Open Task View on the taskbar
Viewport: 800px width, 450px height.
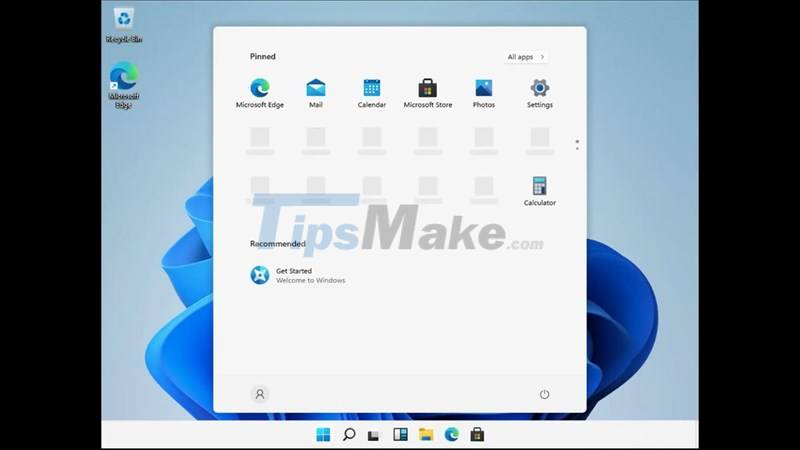374,435
